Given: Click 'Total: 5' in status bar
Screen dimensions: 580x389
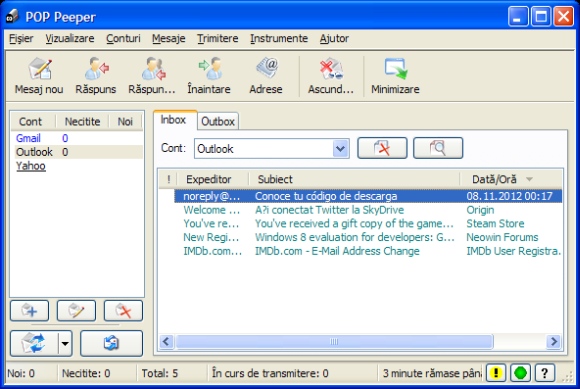Looking at the screenshot, I should 160,373.
